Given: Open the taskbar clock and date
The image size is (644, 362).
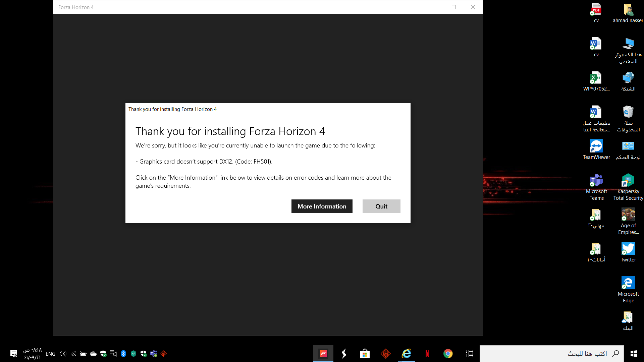Looking at the screenshot, I should 32,354.
